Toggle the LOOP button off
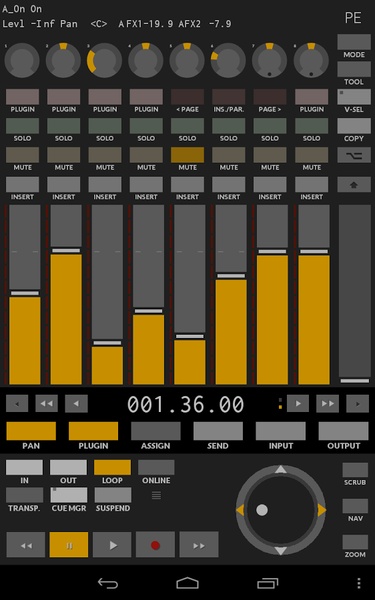The image size is (375, 600). [x=112, y=467]
